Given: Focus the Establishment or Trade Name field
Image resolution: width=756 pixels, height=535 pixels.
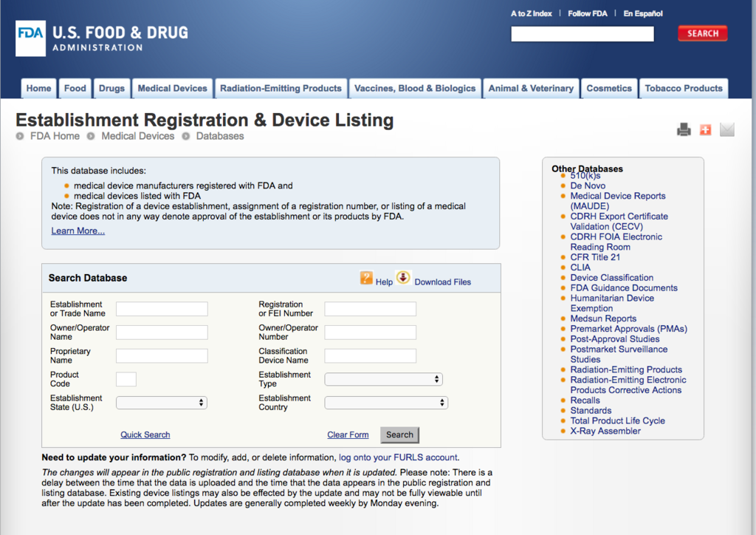Looking at the screenshot, I should (162, 309).
